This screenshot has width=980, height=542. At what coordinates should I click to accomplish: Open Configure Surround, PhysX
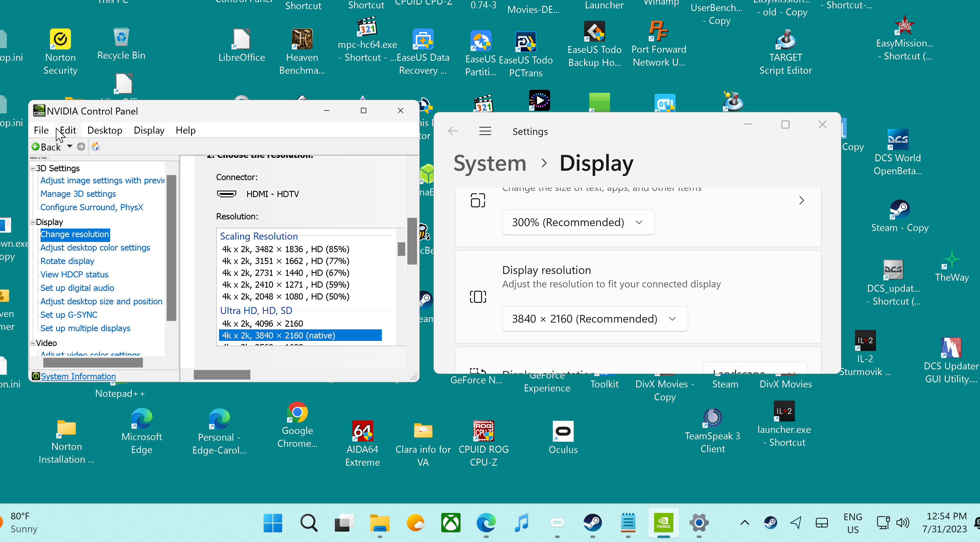click(x=92, y=207)
